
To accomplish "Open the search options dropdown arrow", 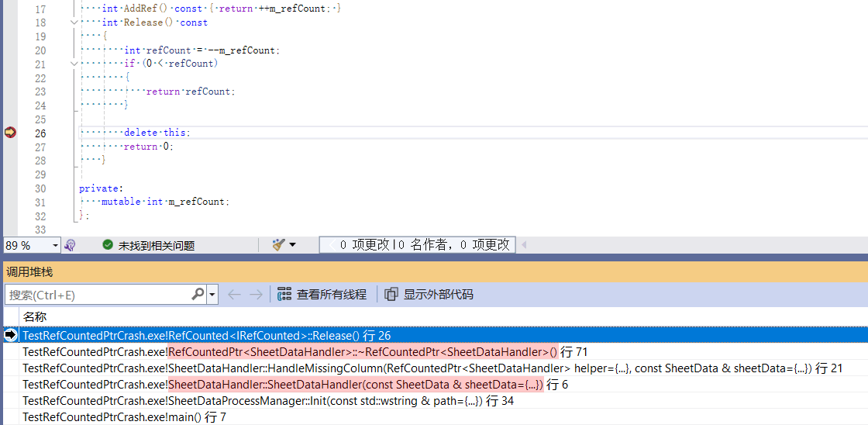I will [212, 295].
